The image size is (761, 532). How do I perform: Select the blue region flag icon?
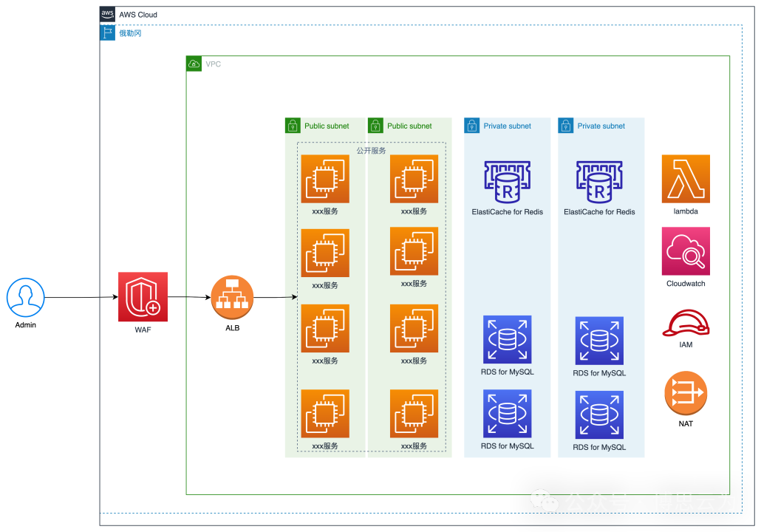(x=107, y=33)
